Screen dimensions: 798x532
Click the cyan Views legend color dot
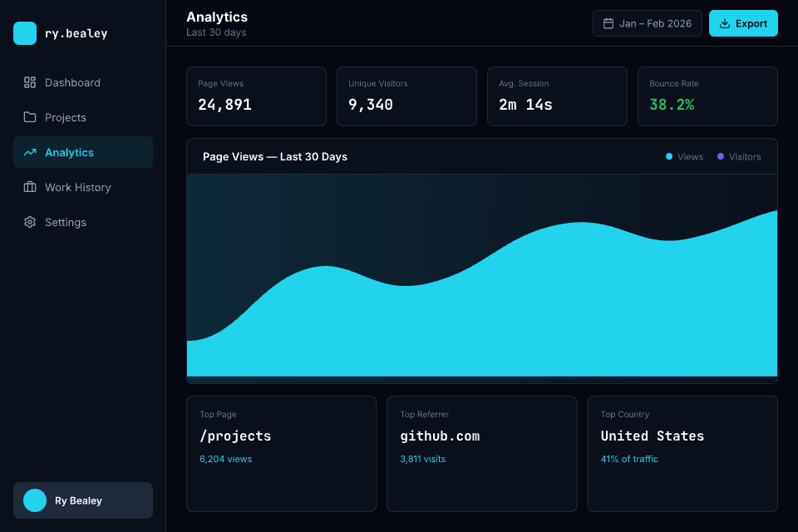(669, 156)
